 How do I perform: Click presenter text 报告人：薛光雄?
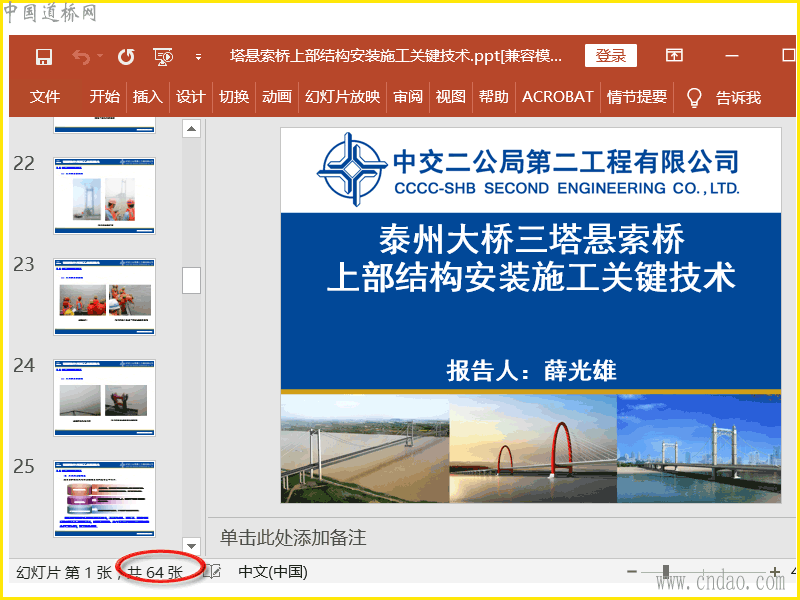[x=531, y=370]
